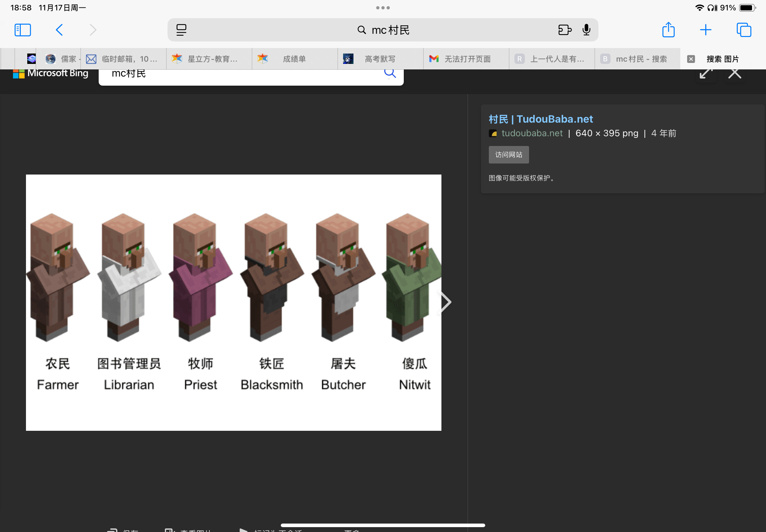Open the Share sheet icon
Image resolution: width=766 pixels, height=532 pixels.
pyautogui.click(x=668, y=30)
